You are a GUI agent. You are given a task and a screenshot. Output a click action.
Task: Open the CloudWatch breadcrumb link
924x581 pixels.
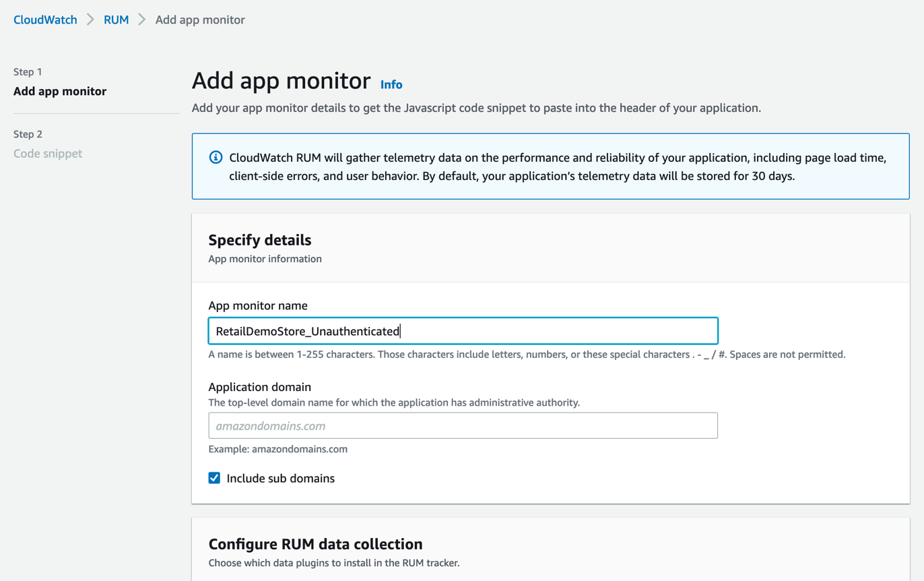click(44, 20)
